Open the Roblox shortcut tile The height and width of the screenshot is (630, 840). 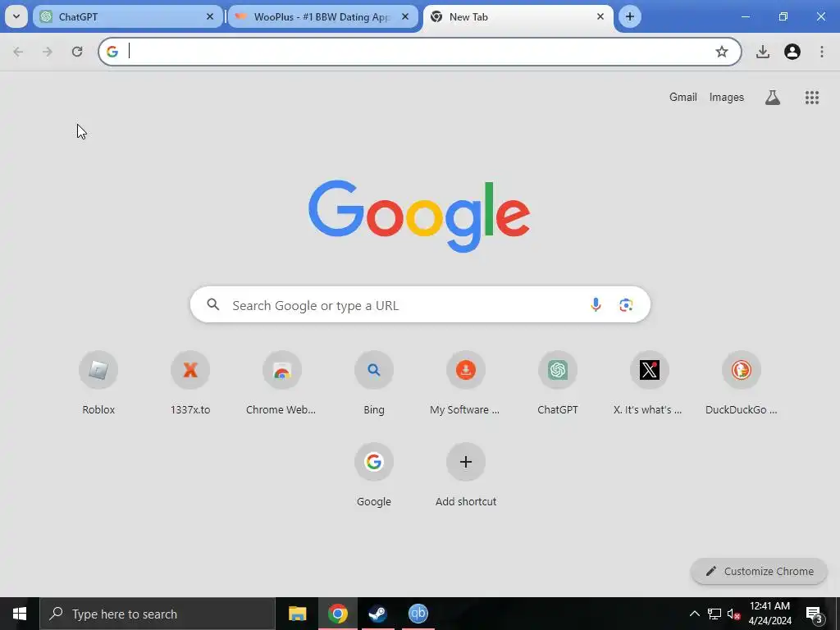98,384
